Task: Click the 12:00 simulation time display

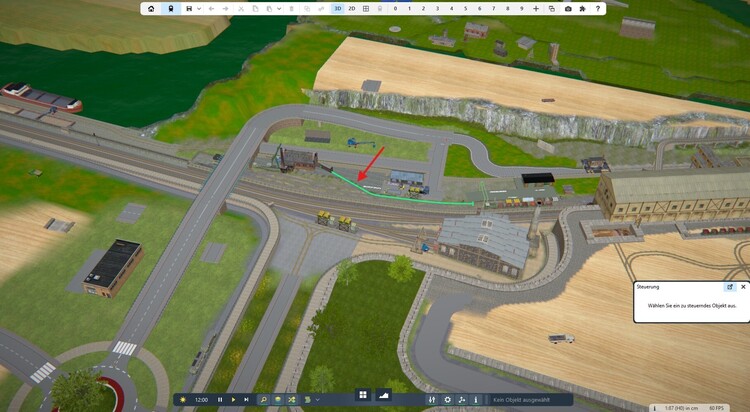Action: click(x=201, y=399)
